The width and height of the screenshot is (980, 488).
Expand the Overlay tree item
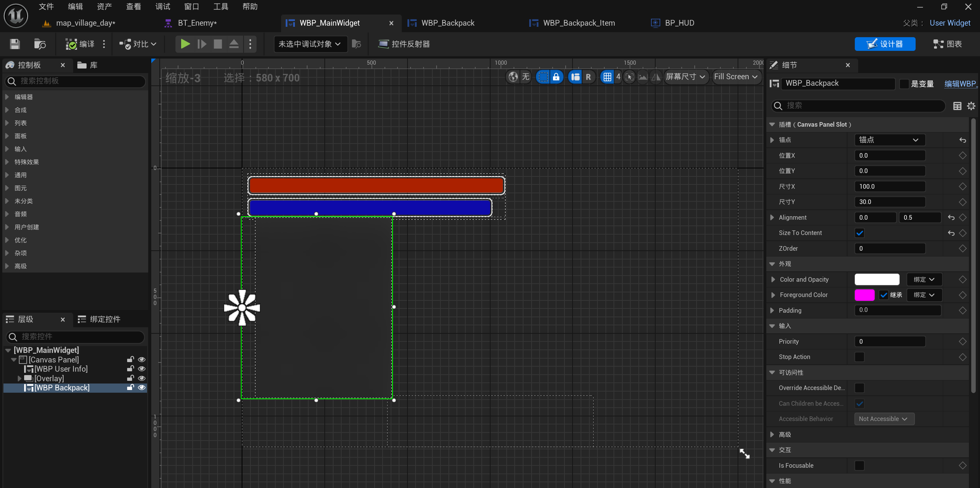(20, 378)
